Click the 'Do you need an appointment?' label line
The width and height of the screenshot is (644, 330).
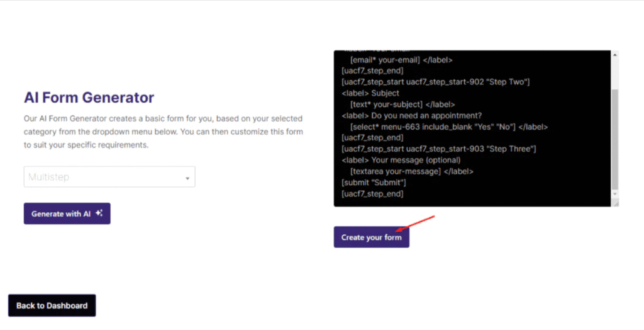click(411, 116)
